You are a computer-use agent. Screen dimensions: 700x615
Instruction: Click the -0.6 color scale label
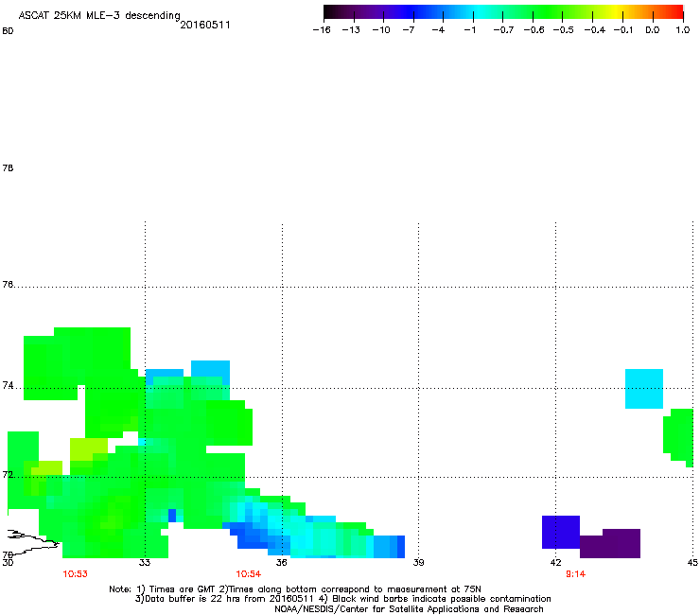pyautogui.click(x=534, y=30)
